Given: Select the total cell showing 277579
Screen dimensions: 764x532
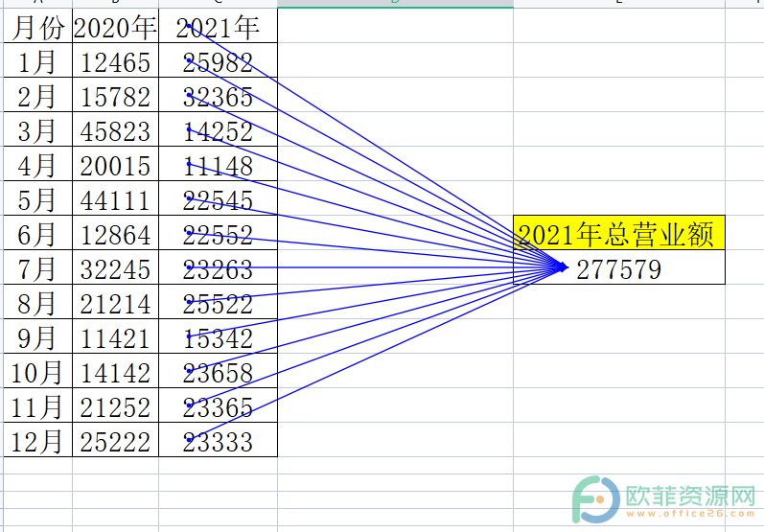Looking at the screenshot, I should (619, 267).
